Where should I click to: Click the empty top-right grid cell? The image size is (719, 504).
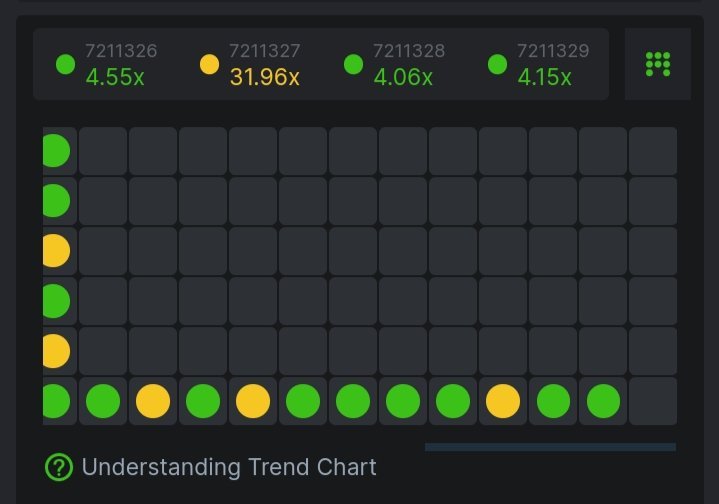[x=653, y=151]
